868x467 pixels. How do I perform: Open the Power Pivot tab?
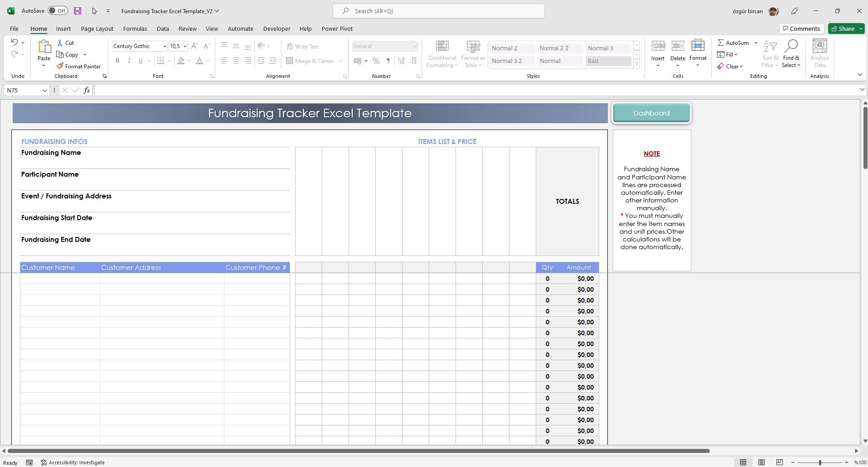[x=337, y=29]
